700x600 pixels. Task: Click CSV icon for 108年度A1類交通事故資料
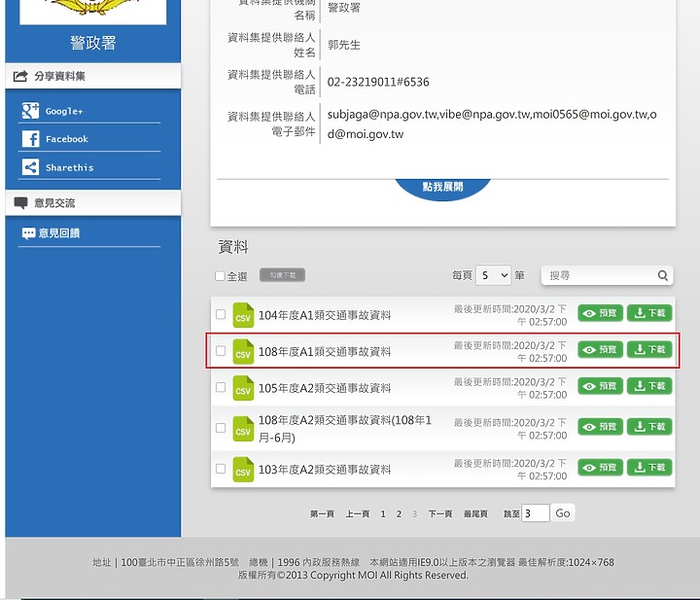point(243,351)
